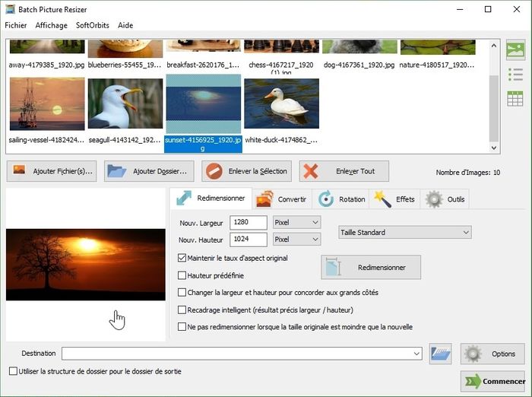532x397 pixels.
Task: Click Enlever la Sélection button
Action: (247, 171)
